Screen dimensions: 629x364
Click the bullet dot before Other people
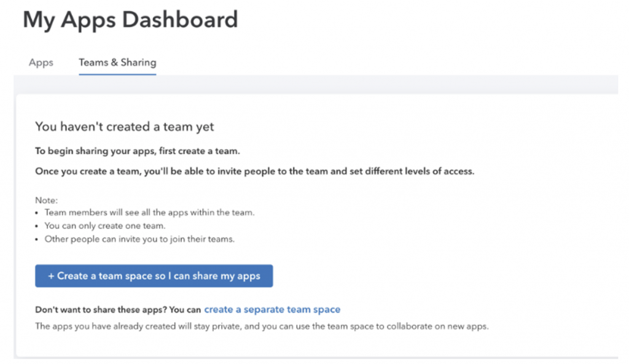coord(37,240)
